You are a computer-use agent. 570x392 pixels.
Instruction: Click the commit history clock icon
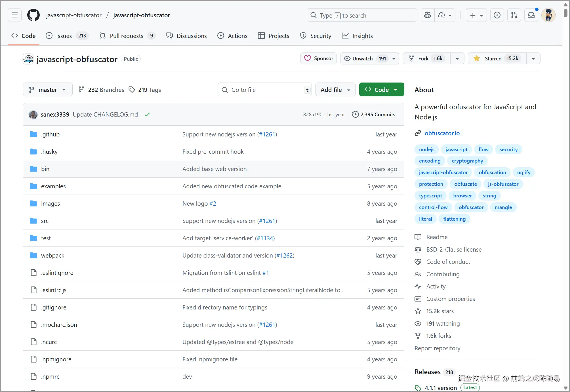[355, 114]
